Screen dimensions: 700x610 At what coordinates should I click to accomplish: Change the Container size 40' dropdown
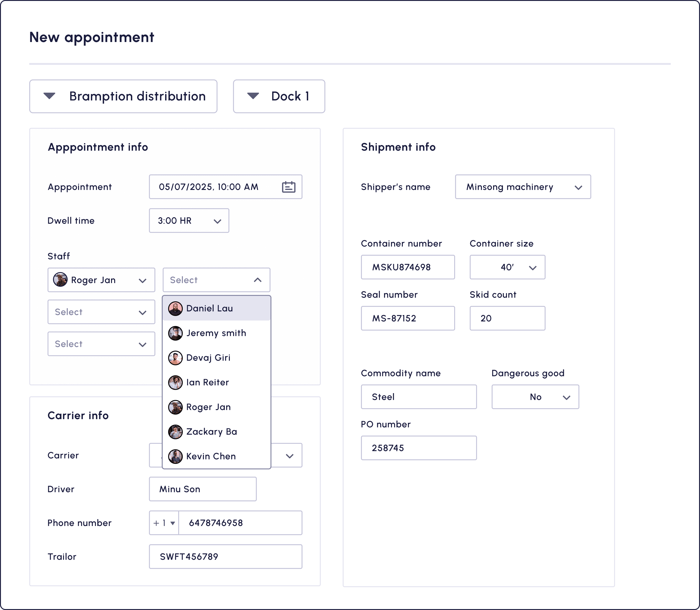pos(507,267)
